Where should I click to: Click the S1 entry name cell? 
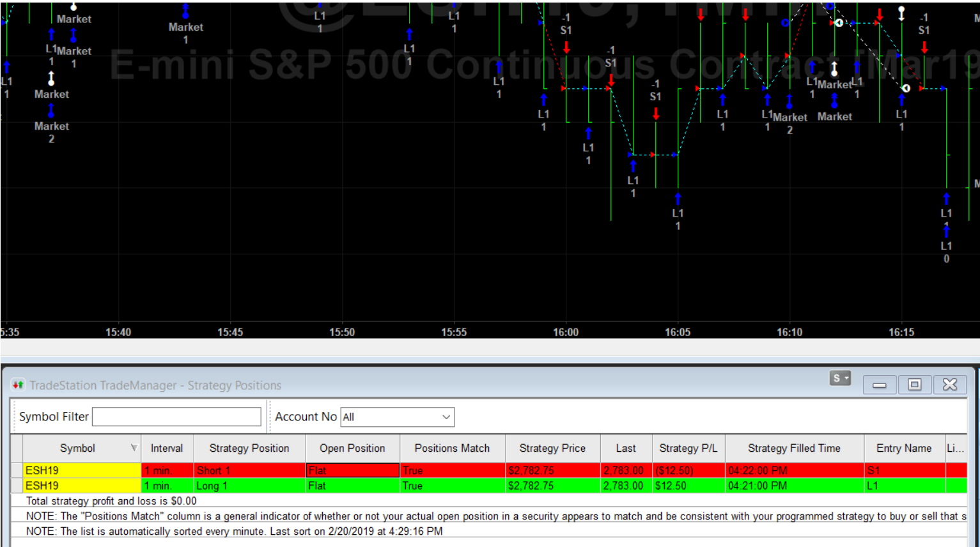pyautogui.click(x=904, y=470)
